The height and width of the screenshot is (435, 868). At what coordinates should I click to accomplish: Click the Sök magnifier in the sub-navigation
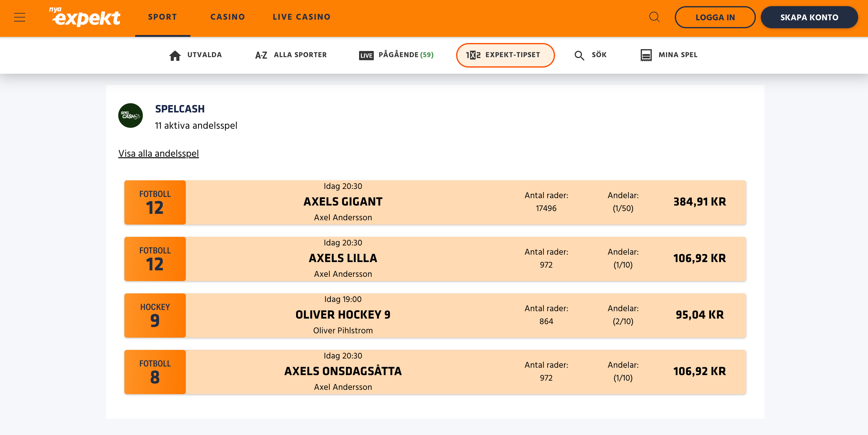pyautogui.click(x=580, y=55)
